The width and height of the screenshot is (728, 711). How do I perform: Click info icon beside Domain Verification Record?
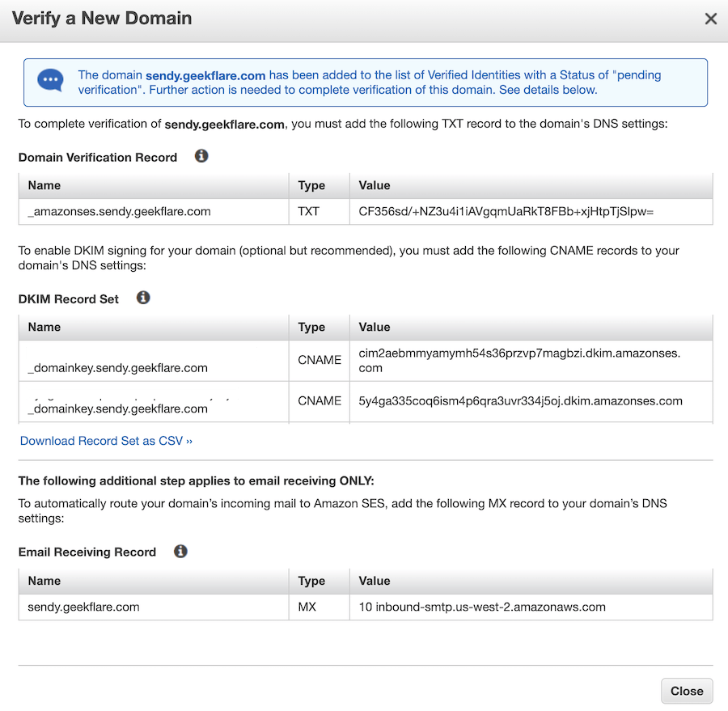[201, 156]
